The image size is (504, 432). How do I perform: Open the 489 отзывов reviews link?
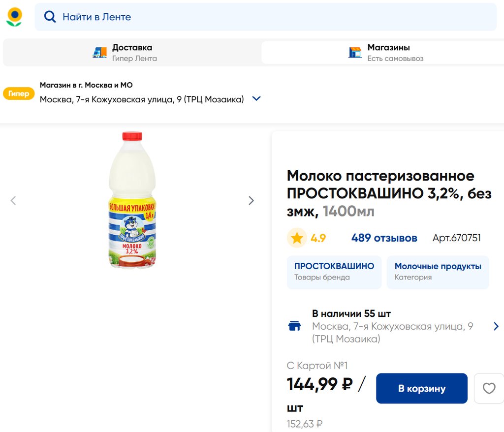click(384, 238)
